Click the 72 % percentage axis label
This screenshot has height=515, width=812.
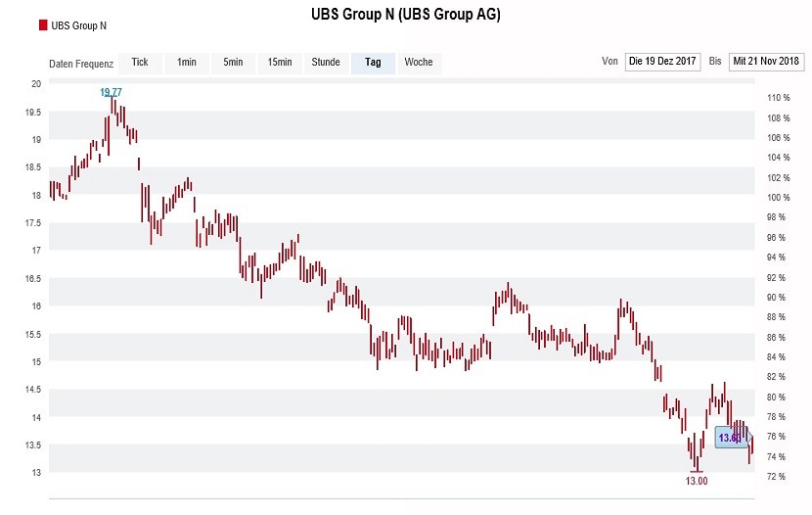(x=778, y=477)
